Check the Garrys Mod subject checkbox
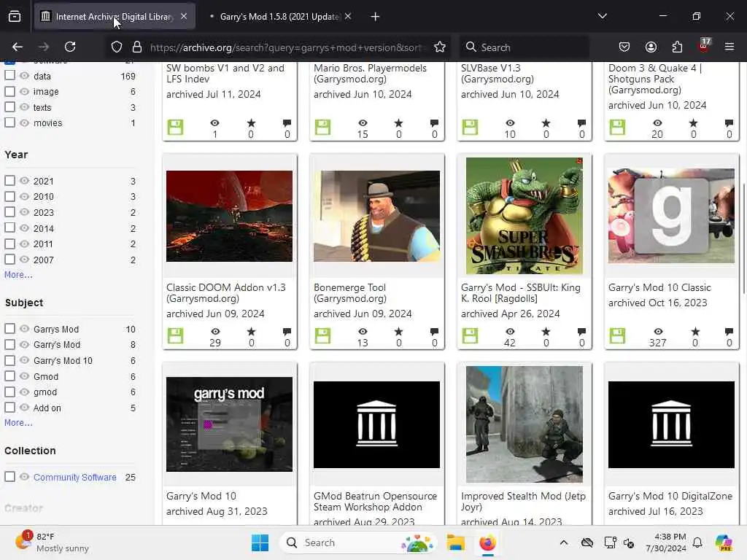747x560 pixels. coord(9,329)
